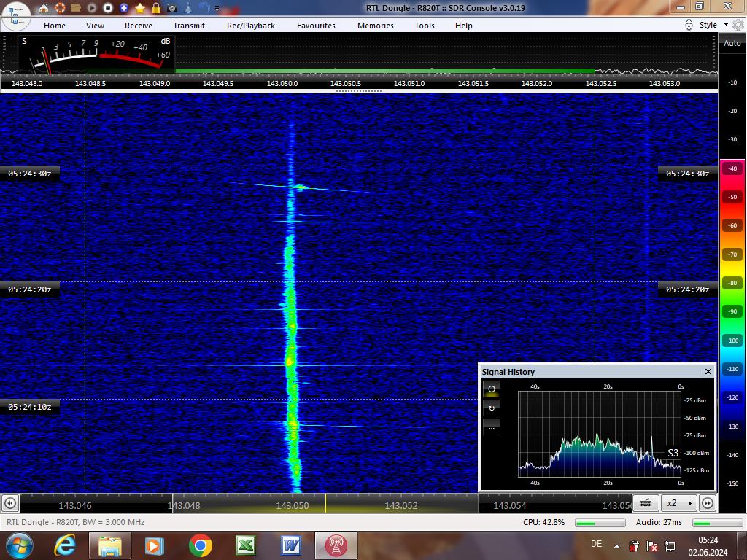Click the ribbon expand/collapse arrows icon
The image size is (747, 560).
point(689,26)
